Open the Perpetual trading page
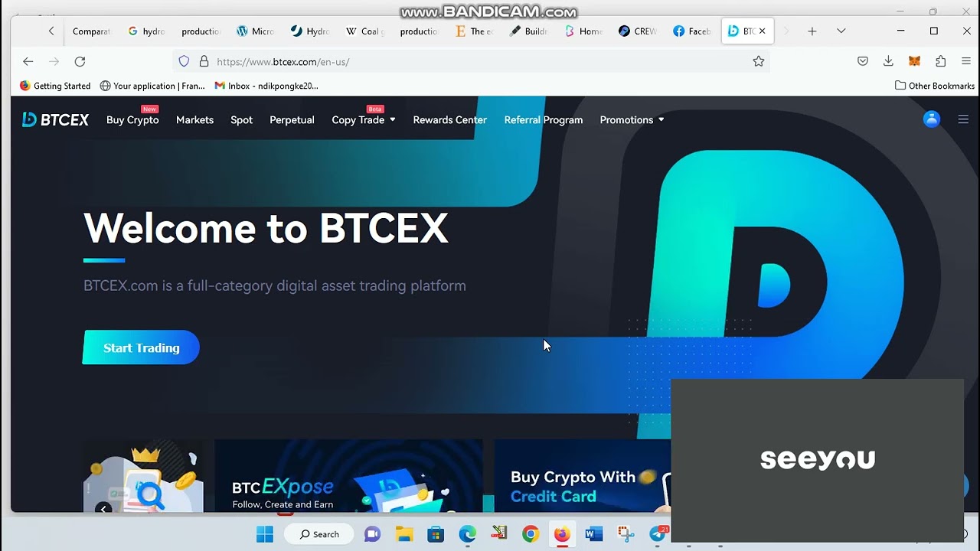This screenshot has height=551, width=980. (x=292, y=120)
